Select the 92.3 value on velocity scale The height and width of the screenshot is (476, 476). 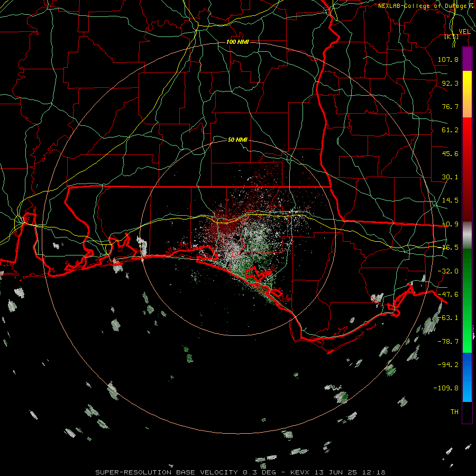450,83
